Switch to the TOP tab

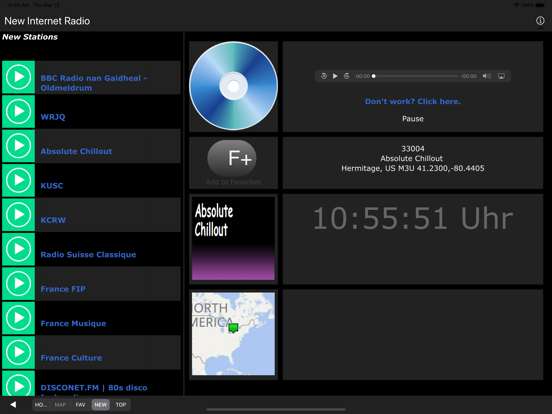[121, 405]
